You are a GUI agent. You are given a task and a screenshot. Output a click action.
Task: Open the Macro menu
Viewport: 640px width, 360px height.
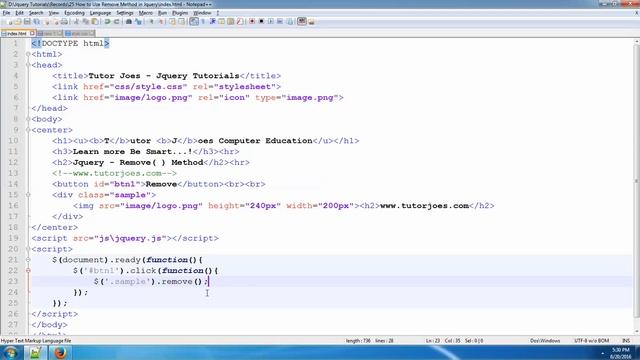pyautogui.click(x=145, y=13)
